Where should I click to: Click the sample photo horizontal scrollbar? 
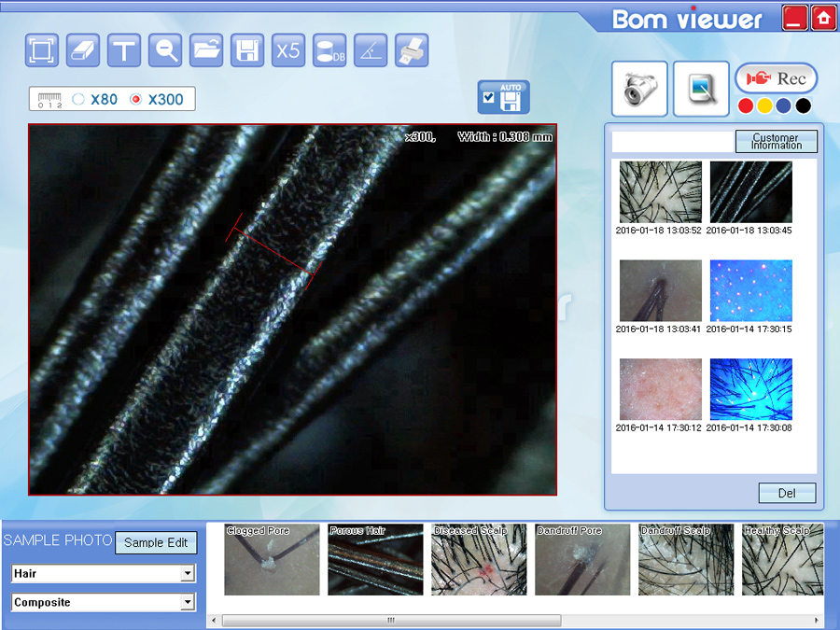(392, 621)
